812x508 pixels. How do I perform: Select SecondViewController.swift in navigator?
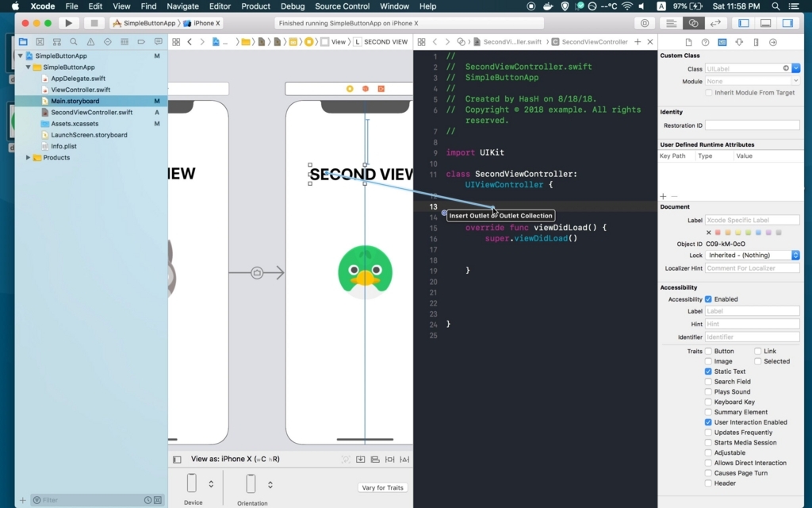pos(92,113)
